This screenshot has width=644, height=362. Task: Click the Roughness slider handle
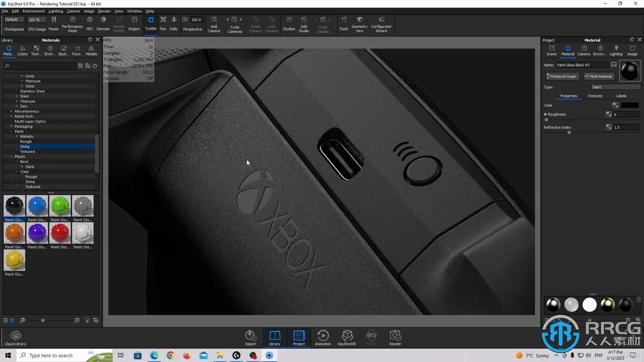(546, 120)
